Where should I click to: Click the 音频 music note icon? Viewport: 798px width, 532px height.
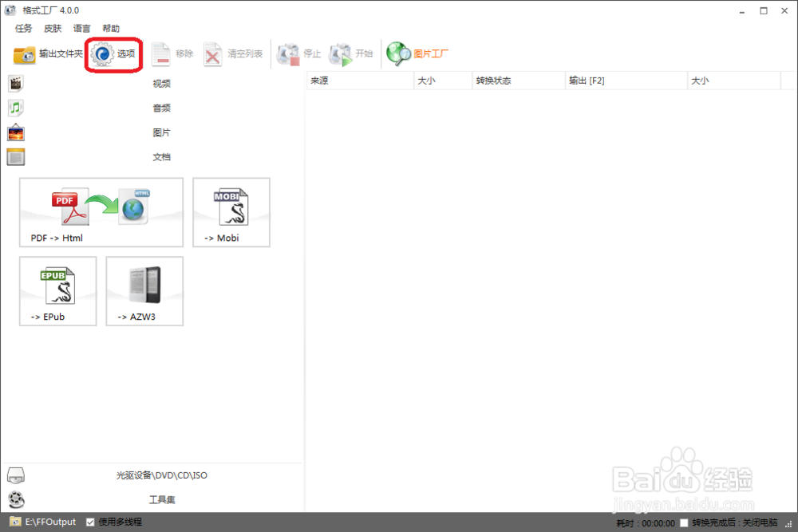16,108
